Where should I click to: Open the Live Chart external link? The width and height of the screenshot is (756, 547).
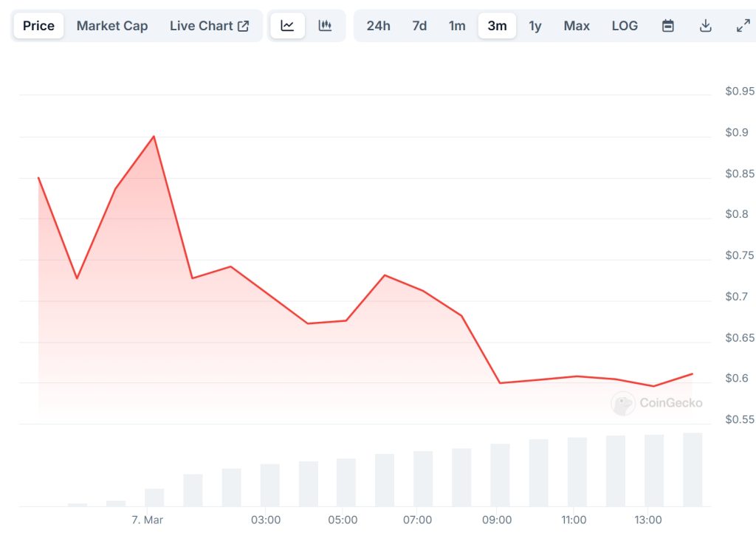[210, 26]
